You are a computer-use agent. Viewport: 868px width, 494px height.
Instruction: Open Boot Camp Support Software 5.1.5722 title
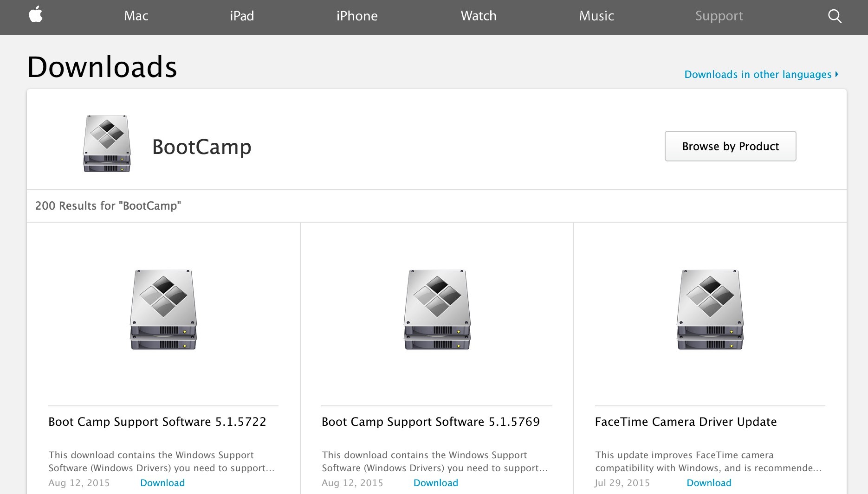(157, 422)
